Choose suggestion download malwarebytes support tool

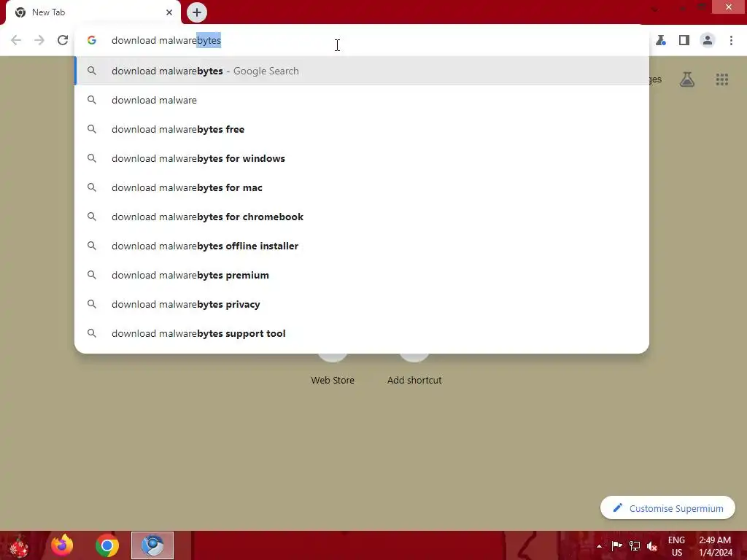362,333
